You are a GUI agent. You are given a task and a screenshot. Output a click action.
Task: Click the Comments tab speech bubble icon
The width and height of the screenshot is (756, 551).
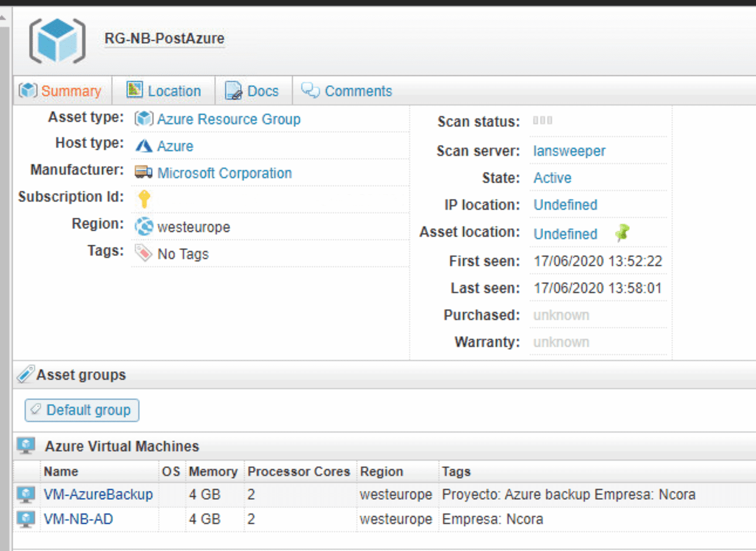pos(310,90)
